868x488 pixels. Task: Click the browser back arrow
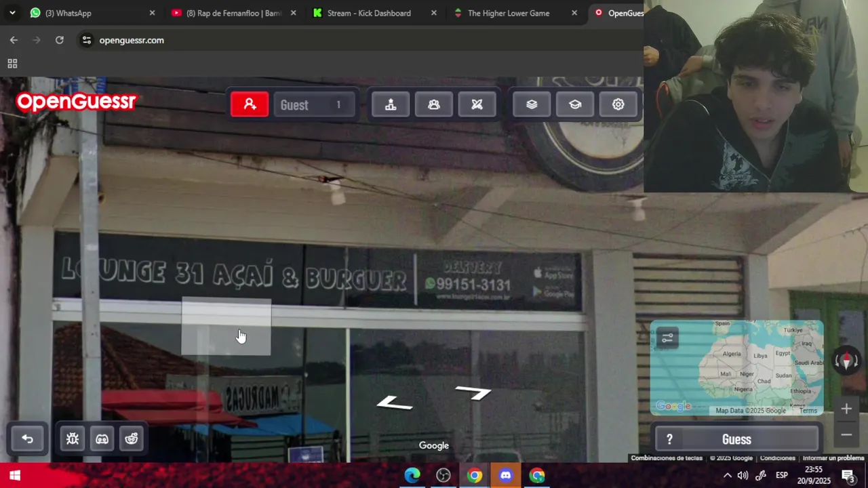(x=14, y=40)
